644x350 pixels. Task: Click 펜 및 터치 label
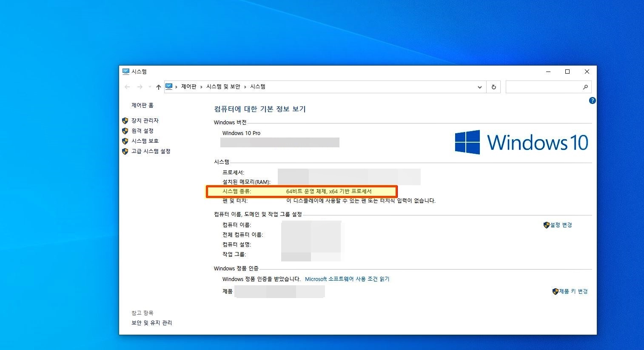pyautogui.click(x=235, y=201)
